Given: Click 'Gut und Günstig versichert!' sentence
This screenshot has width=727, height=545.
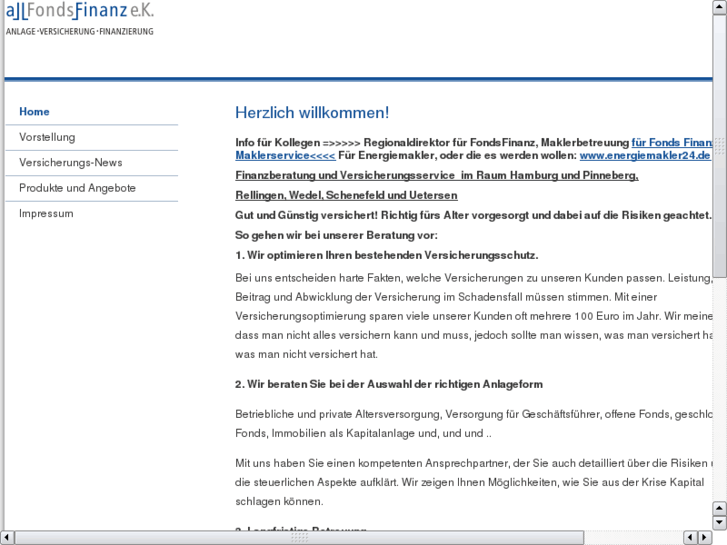Looking at the screenshot, I should [473, 215].
